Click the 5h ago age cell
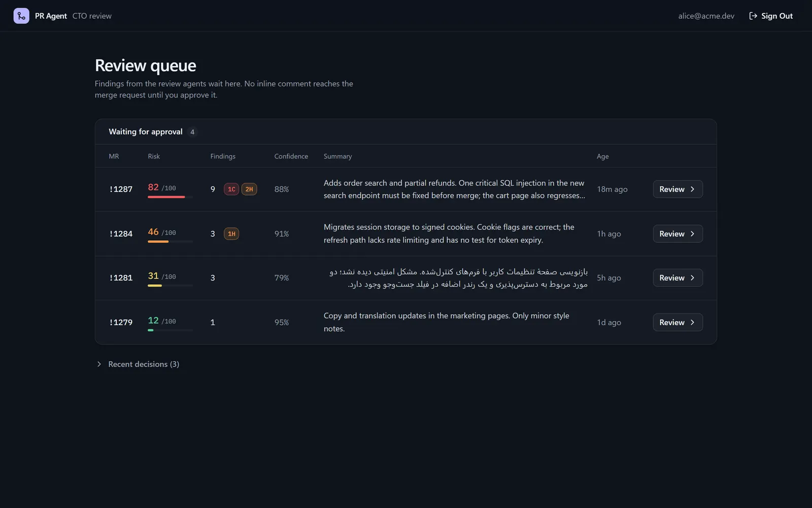This screenshot has height=508, width=812. click(609, 278)
